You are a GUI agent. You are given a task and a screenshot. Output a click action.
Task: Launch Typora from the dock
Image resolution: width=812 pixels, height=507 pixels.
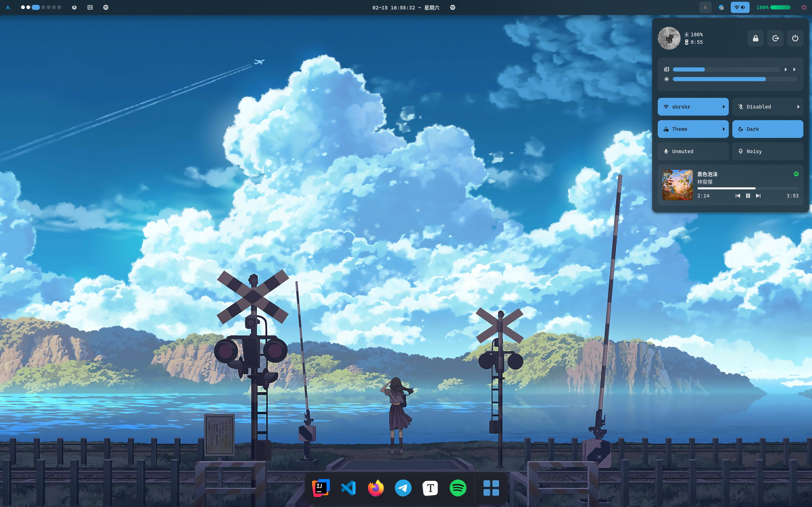click(x=430, y=488)
